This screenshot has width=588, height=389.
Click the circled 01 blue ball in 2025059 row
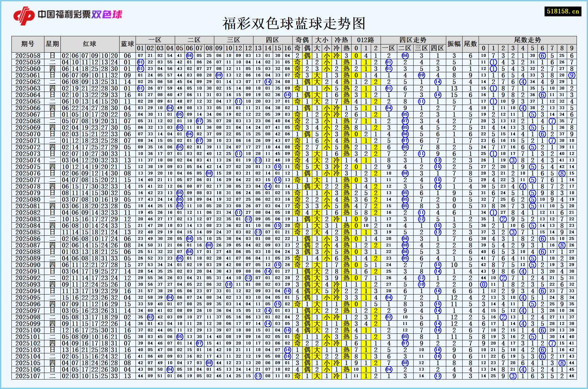tap(141, 62)
